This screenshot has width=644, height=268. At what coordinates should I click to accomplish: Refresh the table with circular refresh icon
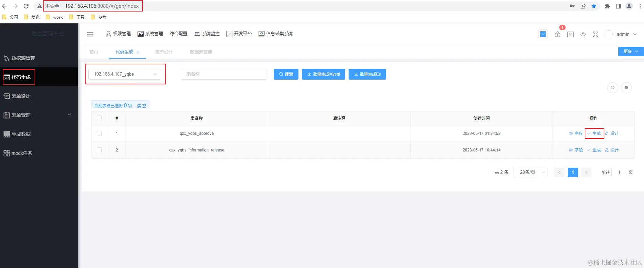[613, 88]
